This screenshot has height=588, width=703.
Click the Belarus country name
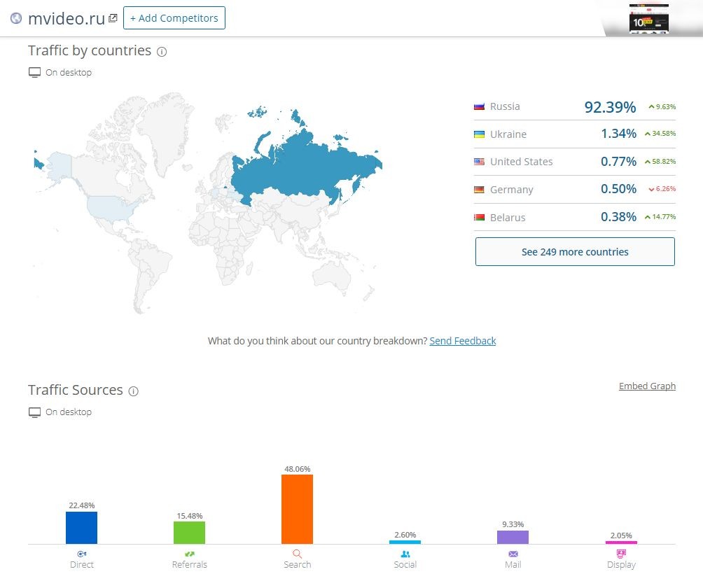coord(508,218)
